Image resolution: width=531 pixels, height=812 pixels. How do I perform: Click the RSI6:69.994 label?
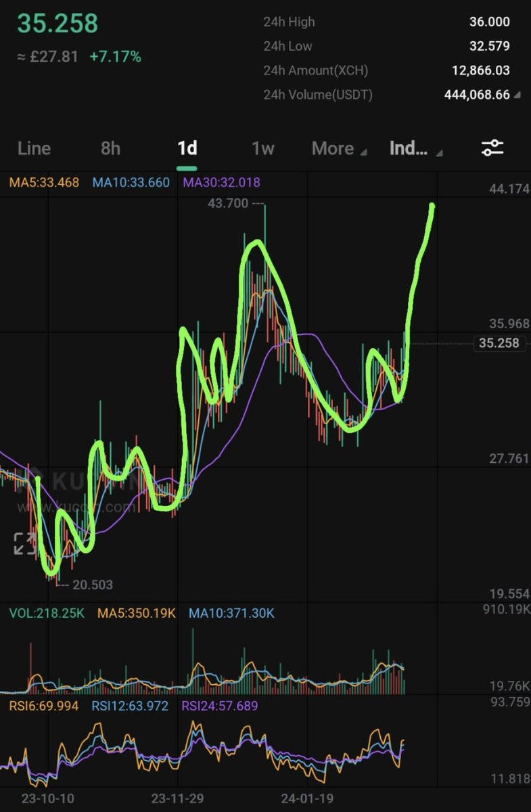click(43, 706)
